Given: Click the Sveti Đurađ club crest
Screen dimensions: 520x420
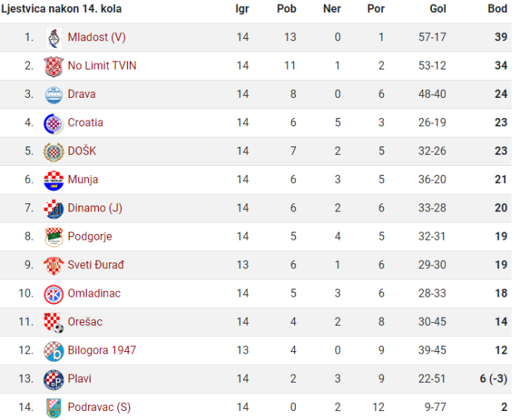Looking at the screenshot, I should pyautogui.click(x=54, y=266).
